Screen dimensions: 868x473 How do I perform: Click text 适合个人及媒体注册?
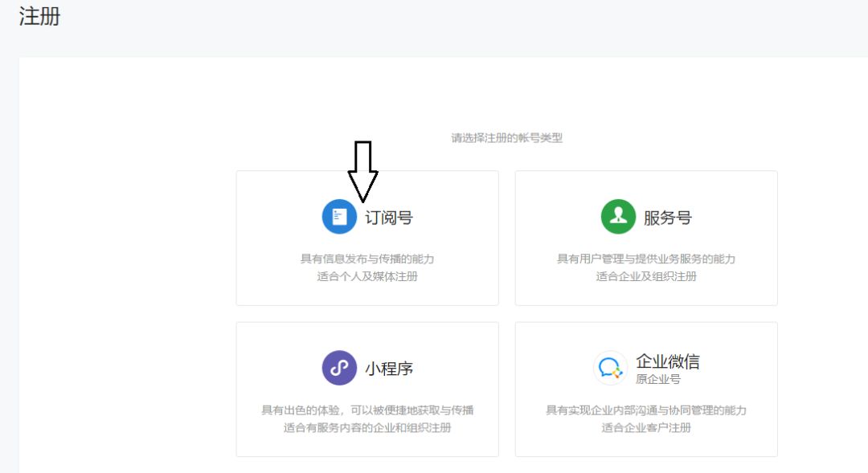click(367, 276)
